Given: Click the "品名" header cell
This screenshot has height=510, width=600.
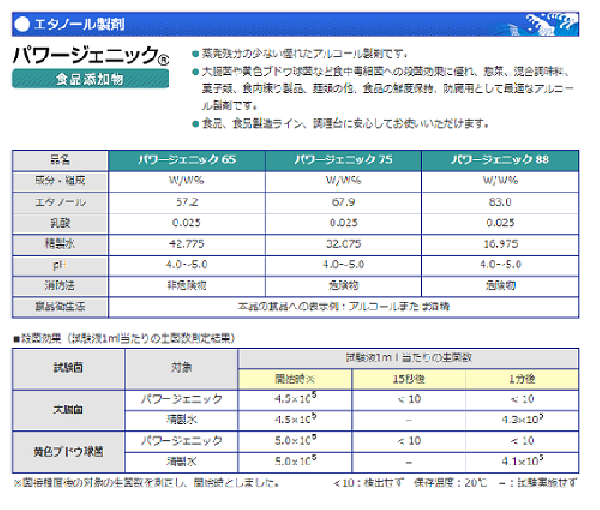Looking at the screenshot, I should click(60, 160).
